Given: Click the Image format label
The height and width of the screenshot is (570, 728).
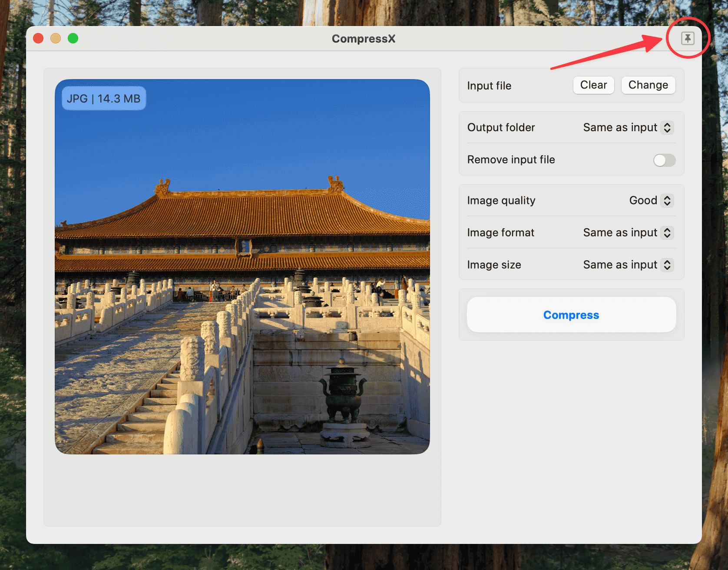Looking at the screenshot, I should 500,232.
